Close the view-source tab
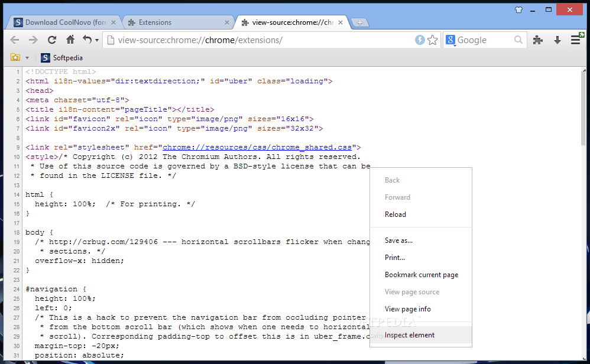590x364 pixels. pyautogui.click(x=341, y=22)
